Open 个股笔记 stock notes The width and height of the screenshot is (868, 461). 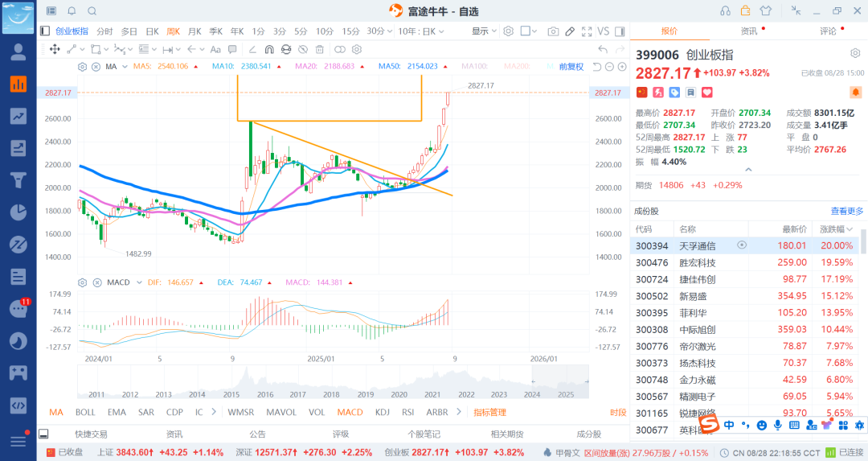[x=424, y=434]
